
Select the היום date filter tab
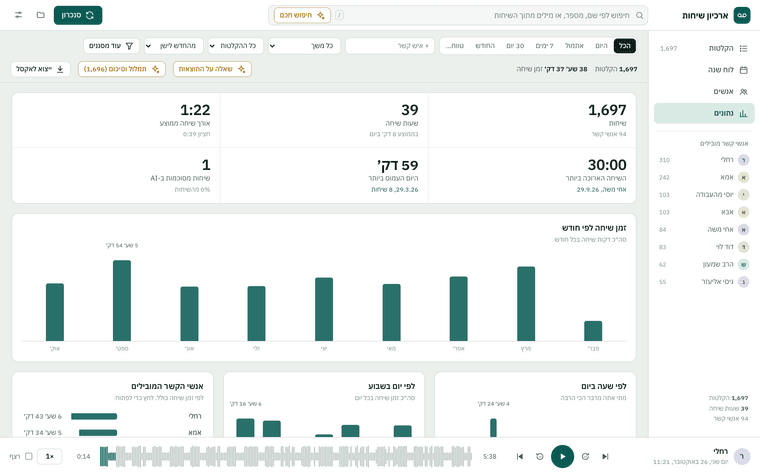pyautogui.click(x=601, y=46)
